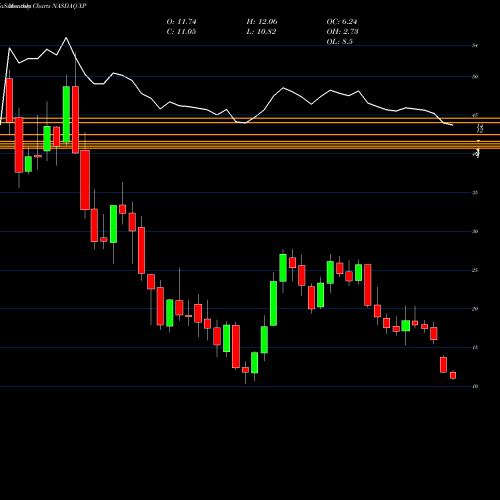The height and width of the screenshot is (500, 500).
Task: Click the OC: 6.24 reading
Action: 342,22
